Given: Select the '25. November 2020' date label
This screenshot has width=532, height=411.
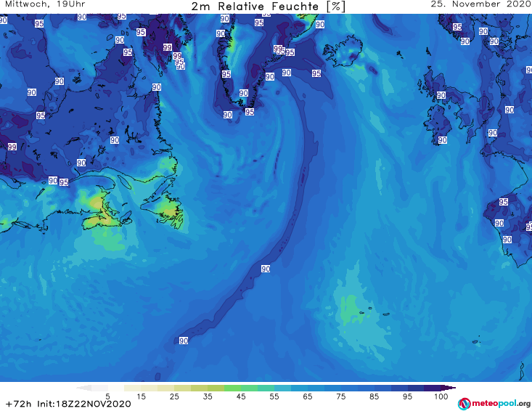Looking at the screenshot, I should pyautogui.click(x=480, y=4).
